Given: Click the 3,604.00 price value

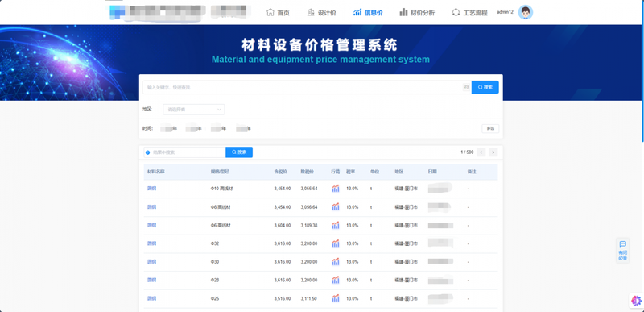Looking at the screenshot, I should [x=283, y=225].
